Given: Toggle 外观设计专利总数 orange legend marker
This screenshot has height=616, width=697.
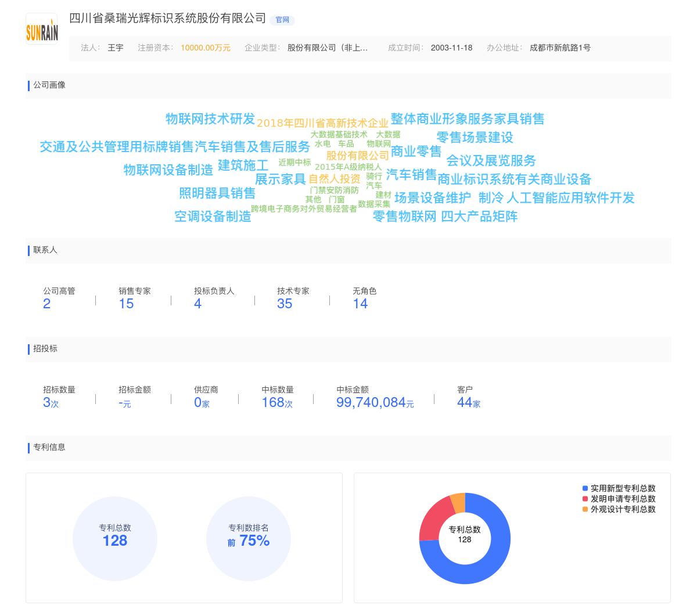Looking at the screenshot, I should [585, 509].
